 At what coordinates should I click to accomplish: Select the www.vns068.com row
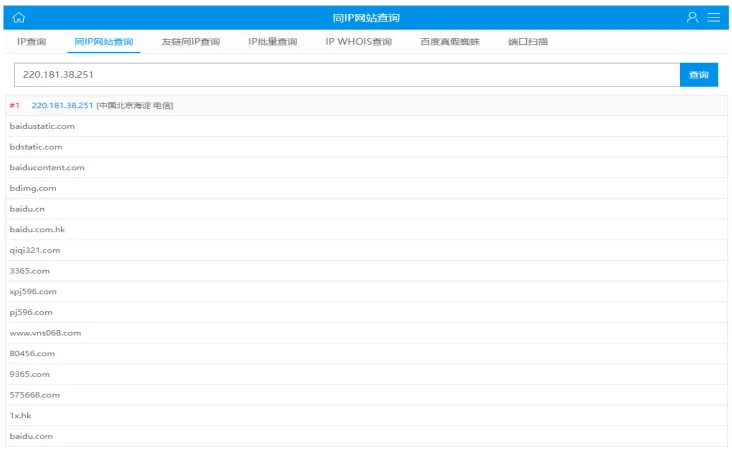pyautogui.click(x=367, y=333)
